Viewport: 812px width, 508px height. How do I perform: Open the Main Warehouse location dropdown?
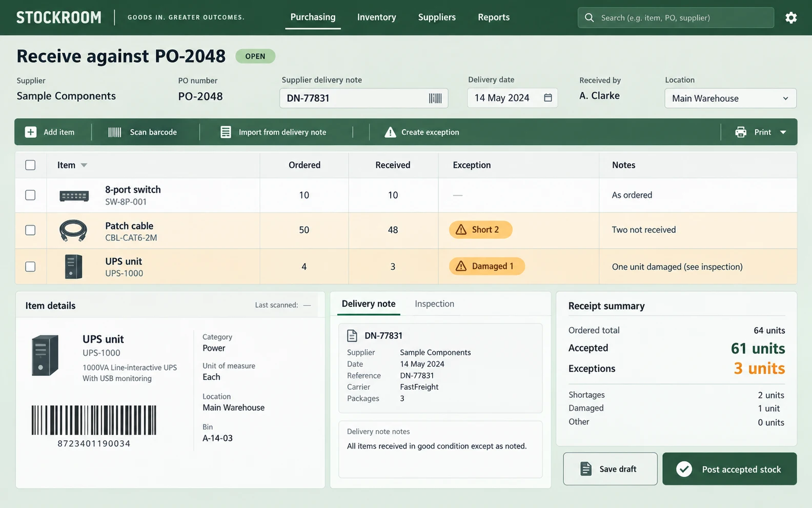[730, 98]
